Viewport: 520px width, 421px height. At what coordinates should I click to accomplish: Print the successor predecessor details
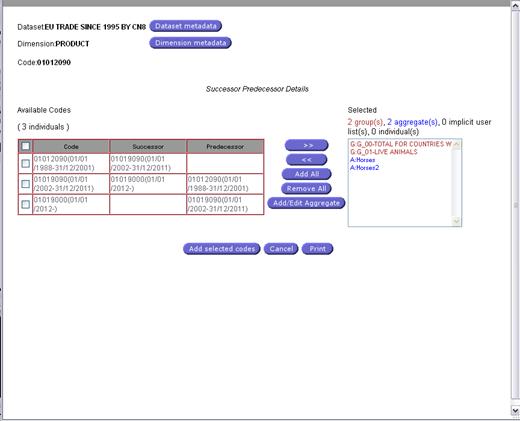[x=317, y=249]
